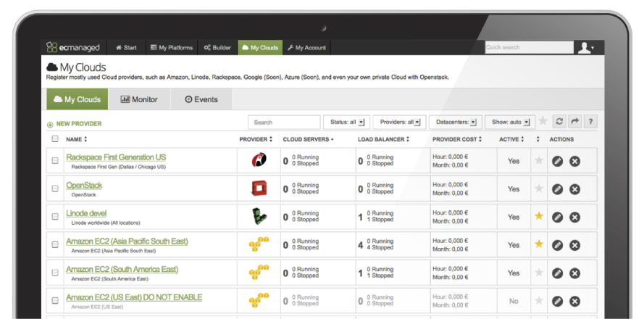The width and height of the screenshot is (644, 319).
Task: Select the green My Clouds tab
Action: pos(78,99)
